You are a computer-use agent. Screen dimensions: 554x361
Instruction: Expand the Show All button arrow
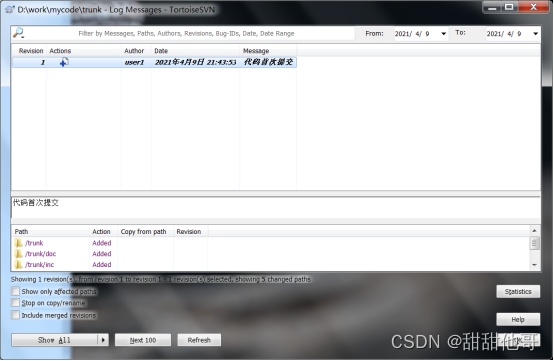pos(103,340)
